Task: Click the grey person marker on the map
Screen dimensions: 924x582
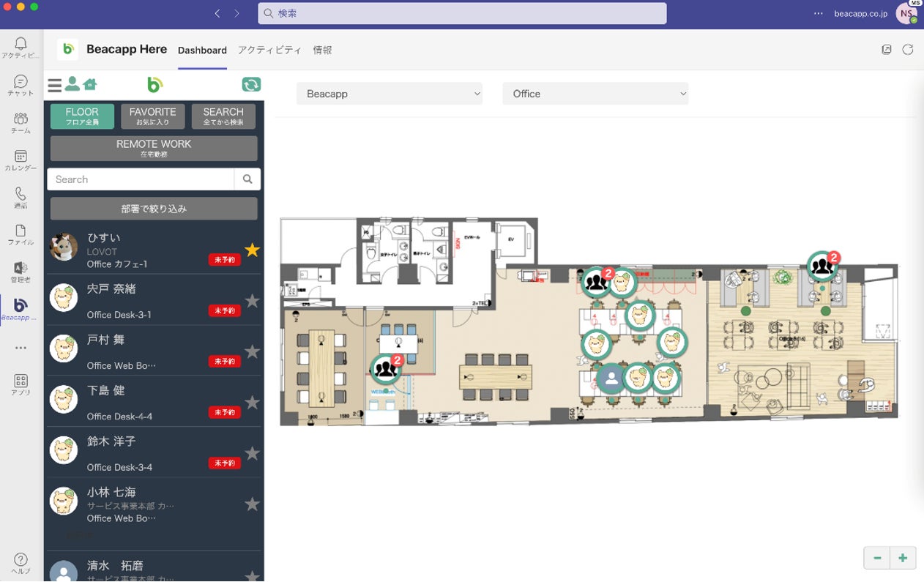Action: 610,378
